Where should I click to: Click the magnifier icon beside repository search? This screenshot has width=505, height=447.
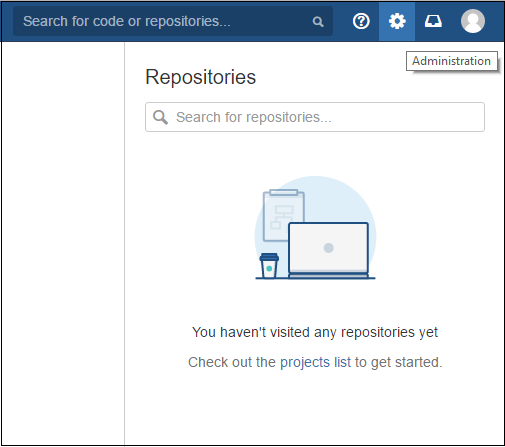160,117
